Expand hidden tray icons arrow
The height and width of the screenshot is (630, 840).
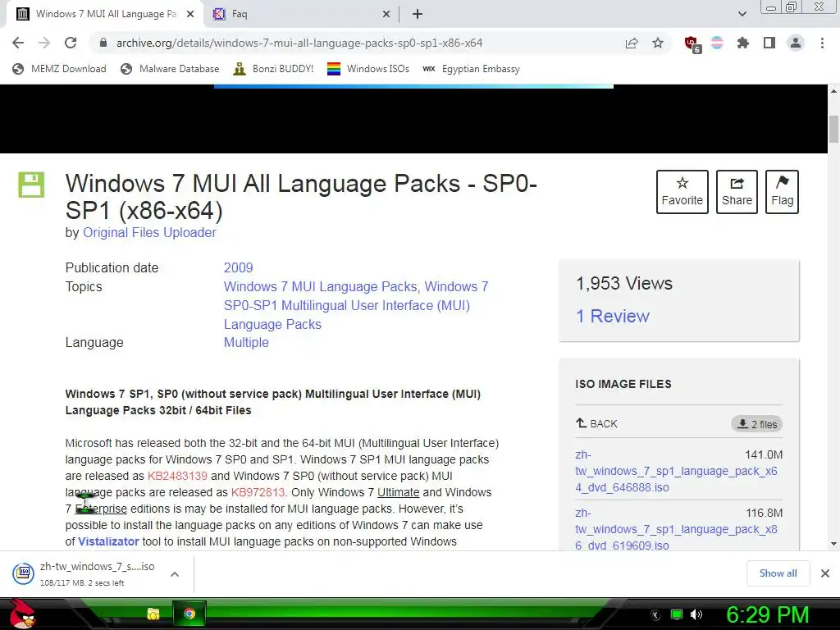tap(655, 614)
